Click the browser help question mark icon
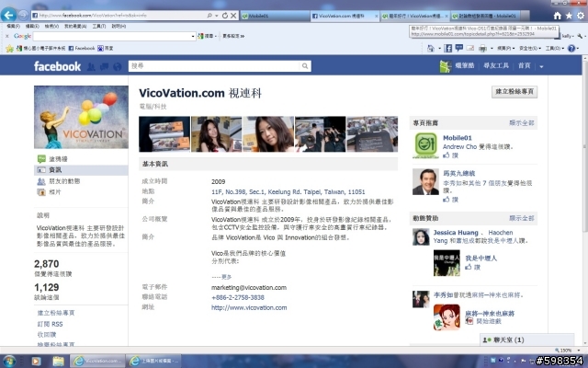 coord(571,48)
